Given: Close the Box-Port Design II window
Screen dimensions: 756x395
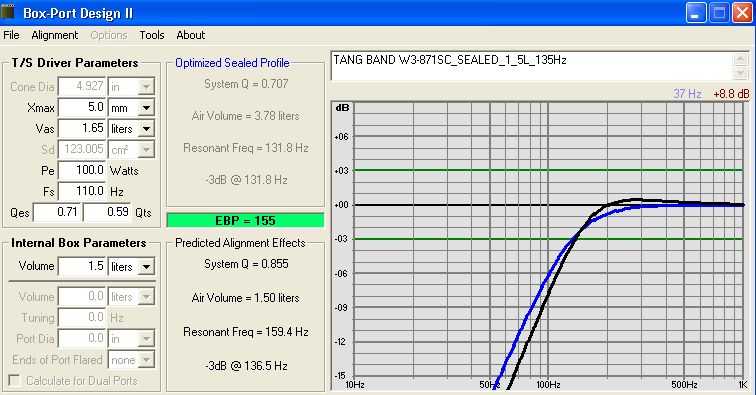Looking at the screenshot, I should click(x=742, y=13).
